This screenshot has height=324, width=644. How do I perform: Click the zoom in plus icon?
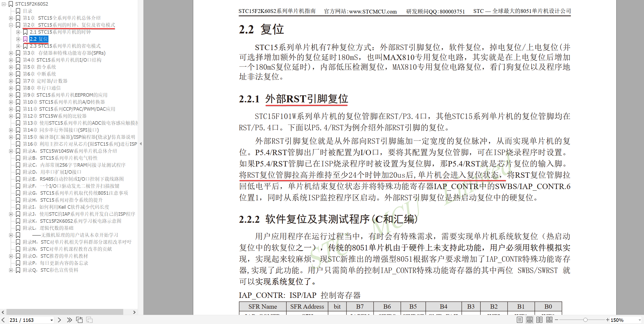tap(607, 320)
